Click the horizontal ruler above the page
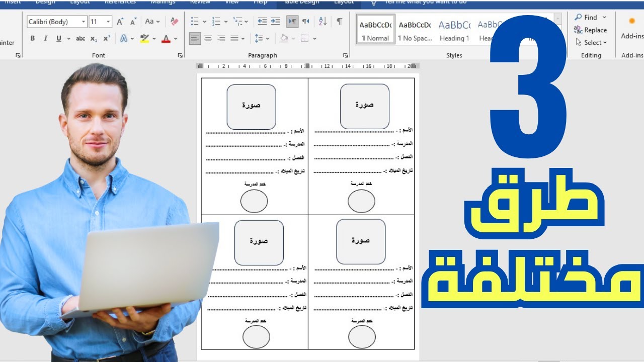 [x=308, y=66]
